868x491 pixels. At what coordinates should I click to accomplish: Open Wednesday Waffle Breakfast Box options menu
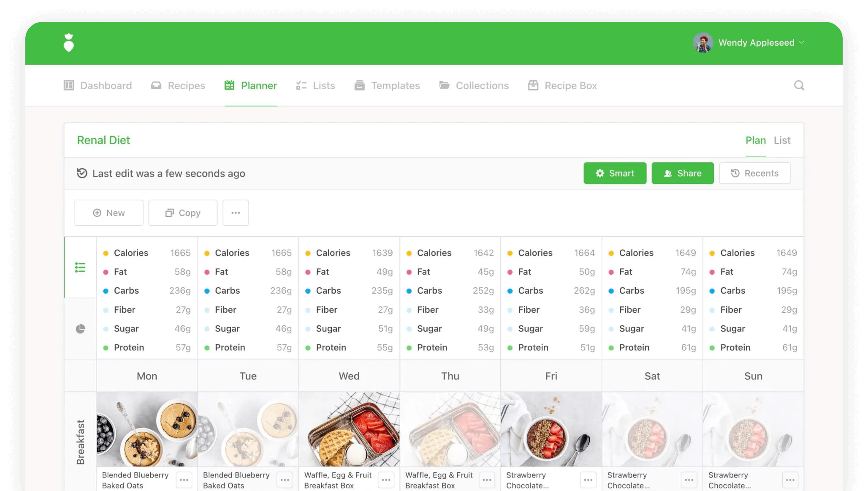386,480
